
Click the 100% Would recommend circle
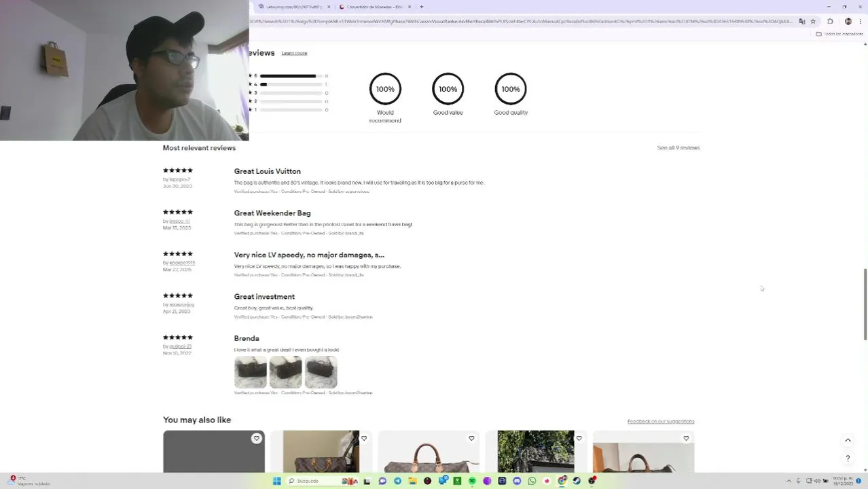[x=385, y=89]
